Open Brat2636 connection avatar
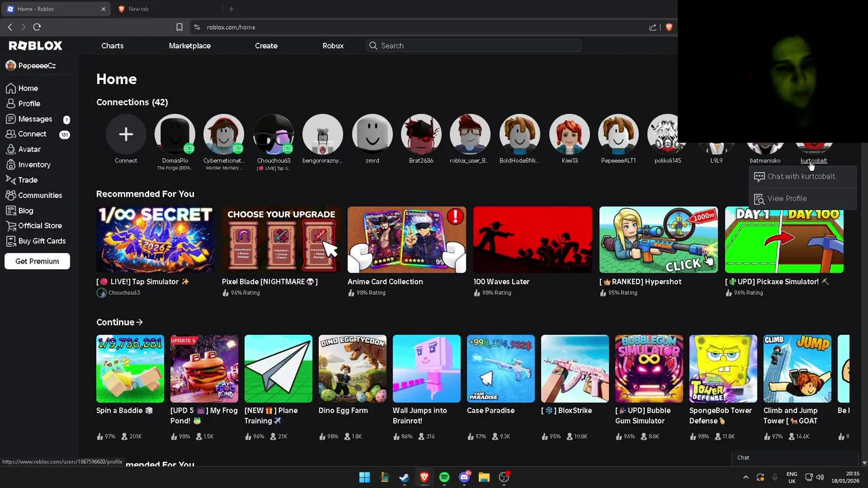868x488 pixels. 421,134
